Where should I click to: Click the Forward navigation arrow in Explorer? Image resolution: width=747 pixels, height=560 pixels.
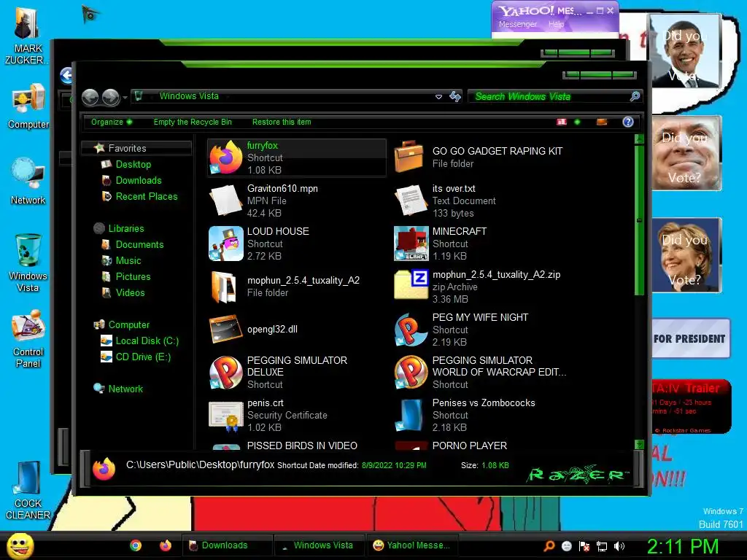point(111,97)
